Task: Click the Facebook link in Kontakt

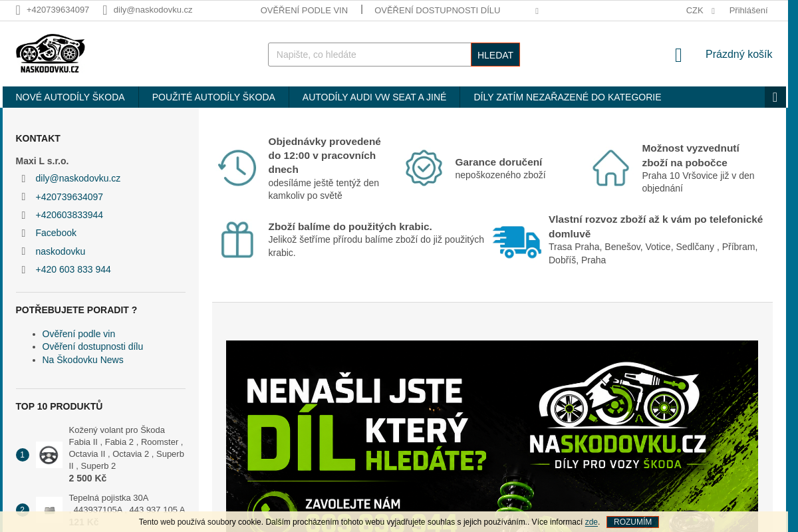Action: [56, 233]
